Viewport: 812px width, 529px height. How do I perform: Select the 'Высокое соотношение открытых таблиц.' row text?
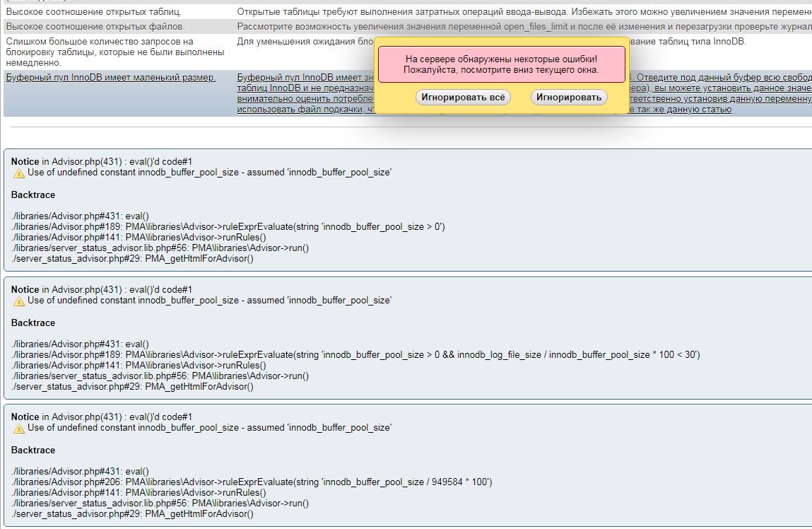coord(94,11)
